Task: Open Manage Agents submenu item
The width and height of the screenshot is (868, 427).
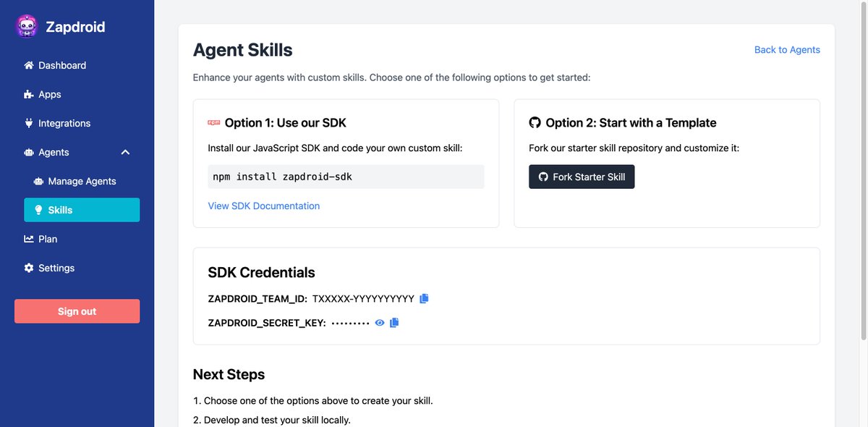Action: [82, 181]
